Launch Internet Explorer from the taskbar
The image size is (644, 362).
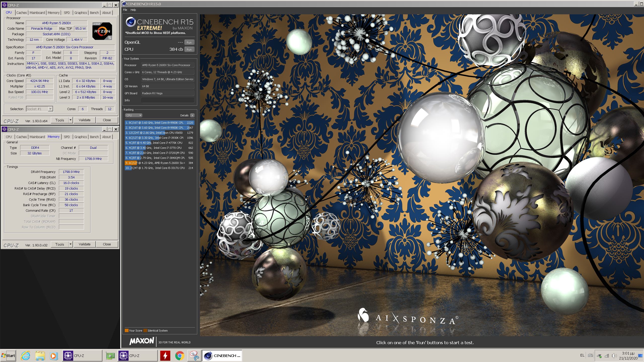click(x=26, y=355)
